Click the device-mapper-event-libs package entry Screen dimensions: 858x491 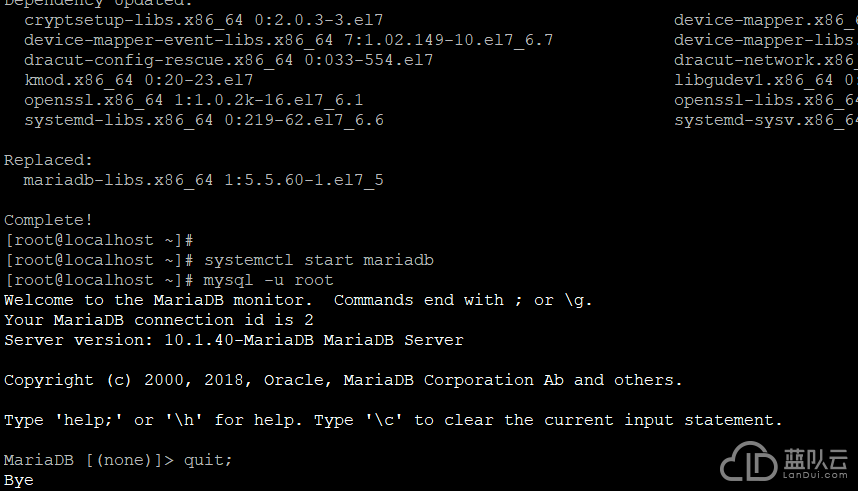288,40
